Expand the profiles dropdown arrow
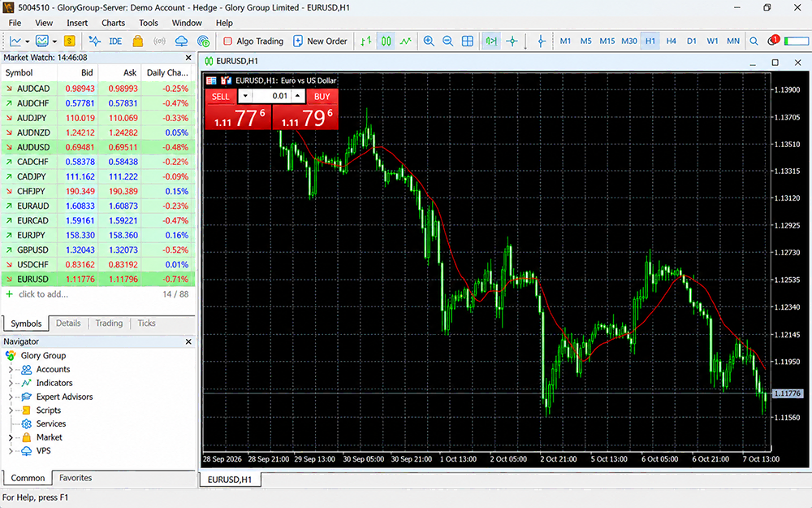Image resolution: width=812 pixels, height=508 pixels. [54, 41]
